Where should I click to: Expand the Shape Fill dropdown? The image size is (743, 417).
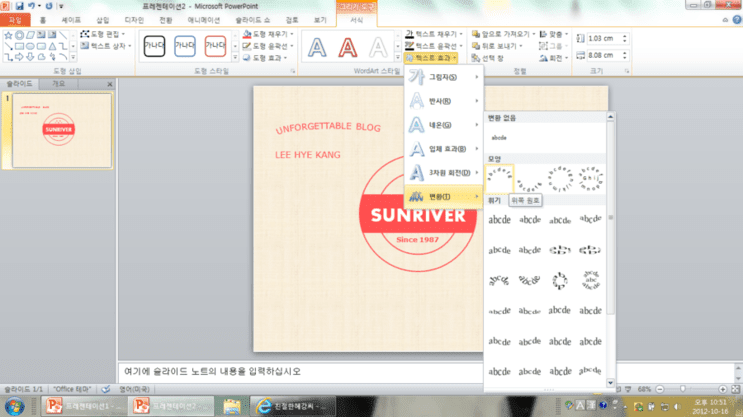pyautogui.click(x=269, y=34)
